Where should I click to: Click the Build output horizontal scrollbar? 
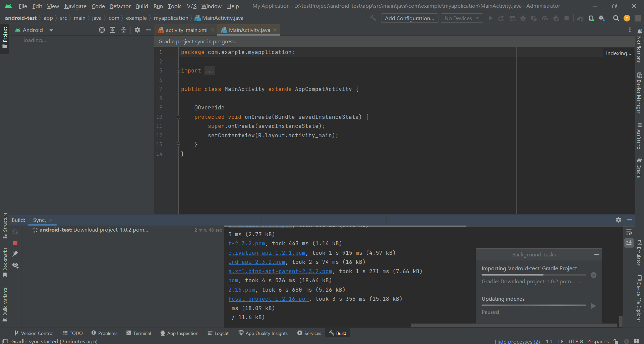[x=514, y=325]
